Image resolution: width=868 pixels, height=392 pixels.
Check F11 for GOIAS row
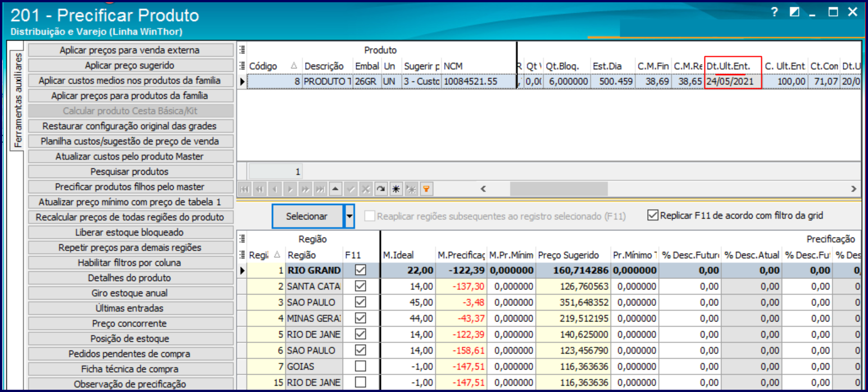[361, 366]
